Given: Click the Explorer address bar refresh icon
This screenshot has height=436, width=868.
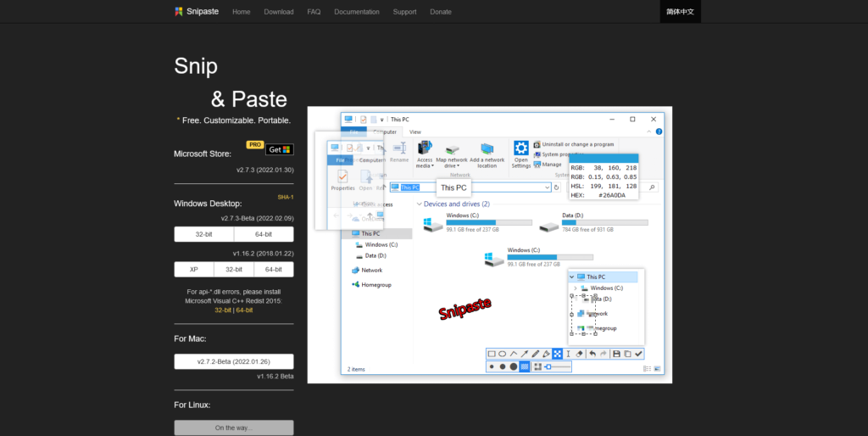Looking at the screenshot, I should coord(556,187).
